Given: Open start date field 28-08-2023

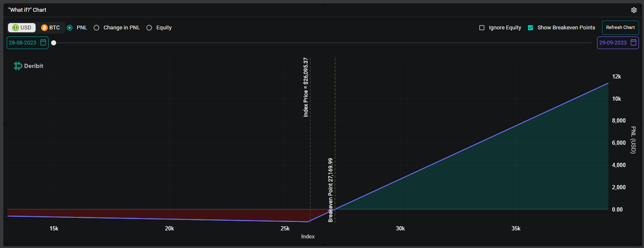Looking at the screenshot, I should pyautogui.click(x=28, y=42).
